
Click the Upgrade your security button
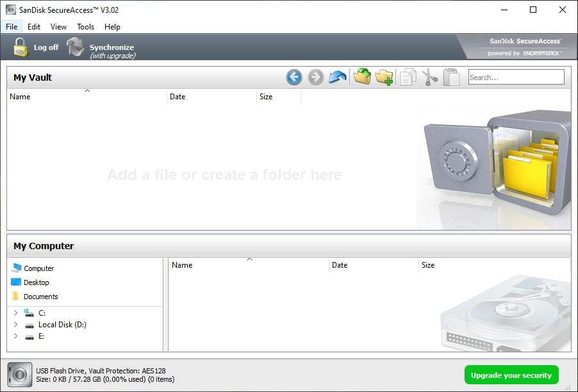[511, 375]
